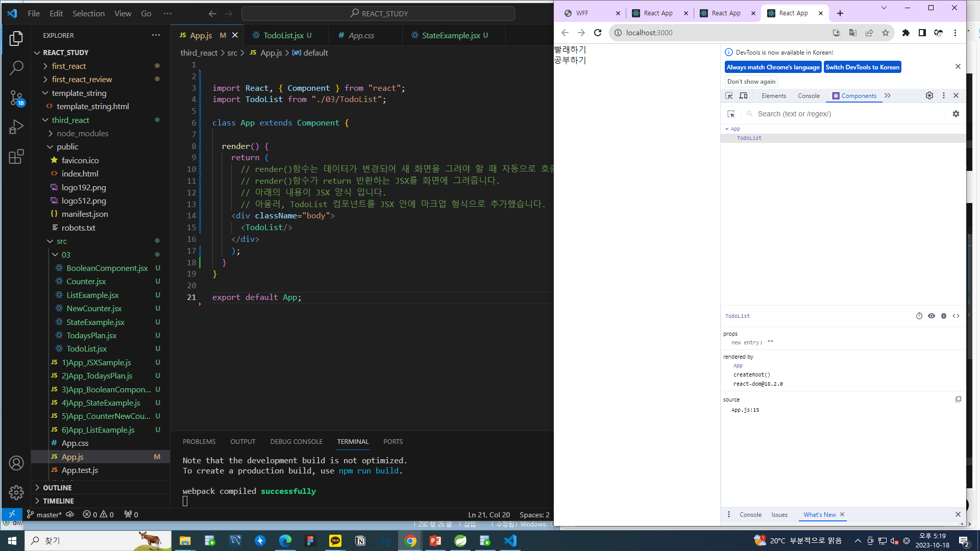980x551 pixels.
Task: Open DevTools settings gear icon
Action: tap(929, 95)
